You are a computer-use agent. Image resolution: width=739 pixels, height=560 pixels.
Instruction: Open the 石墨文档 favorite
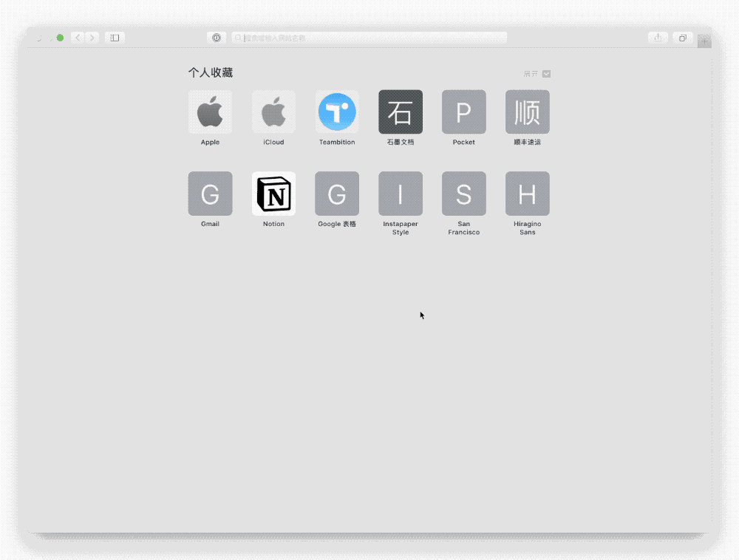point(401,112)
